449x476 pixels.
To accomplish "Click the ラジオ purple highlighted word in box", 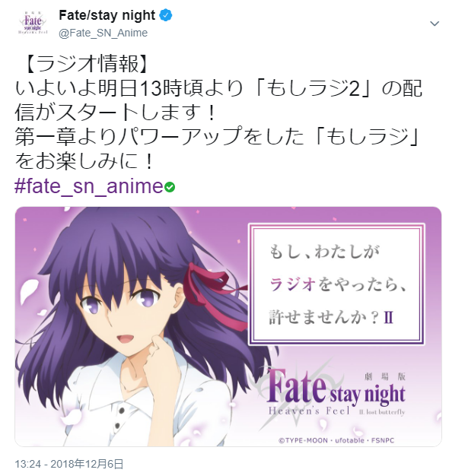I will [x=293, y=284].
